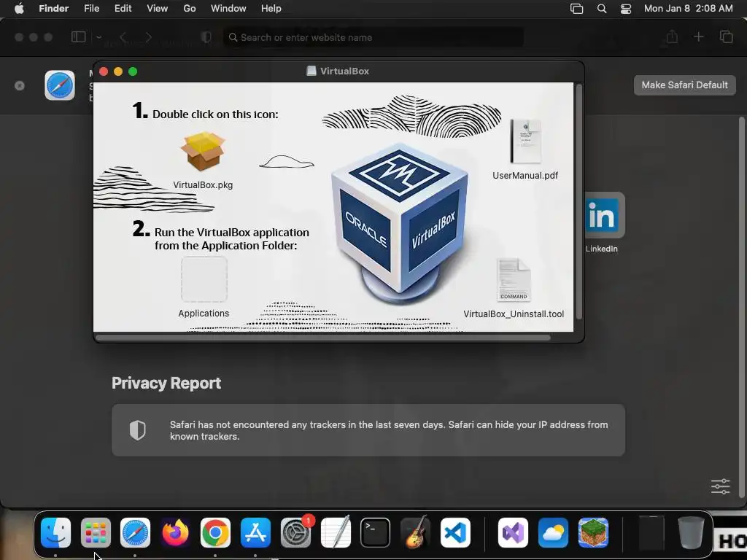Click the VirtualBox title bar disk icon
This screenshot has width=747, height=560.
tap(311, 71)
